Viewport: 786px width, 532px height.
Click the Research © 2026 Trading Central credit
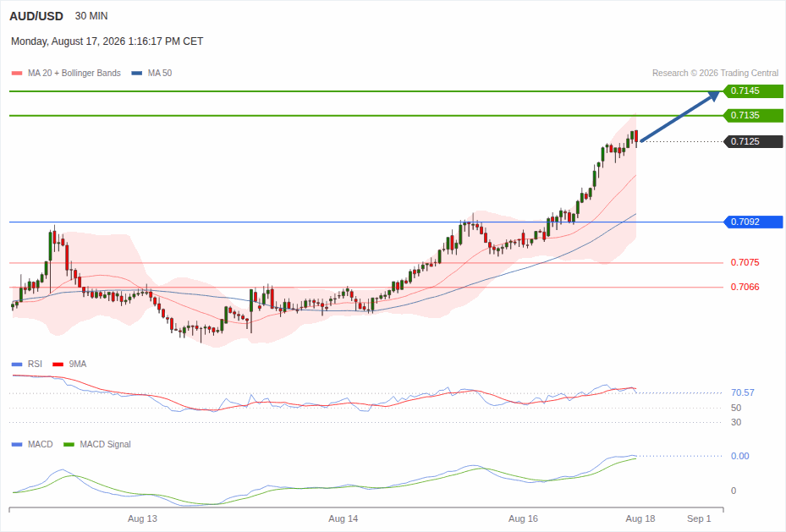[x=715, y=73]
